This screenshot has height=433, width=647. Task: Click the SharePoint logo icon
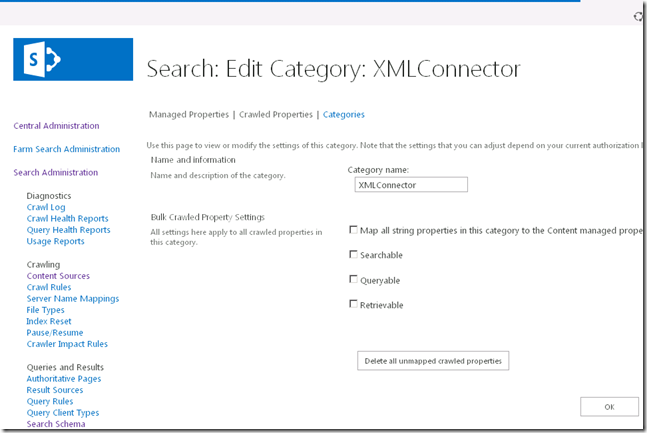coord(72,60)
